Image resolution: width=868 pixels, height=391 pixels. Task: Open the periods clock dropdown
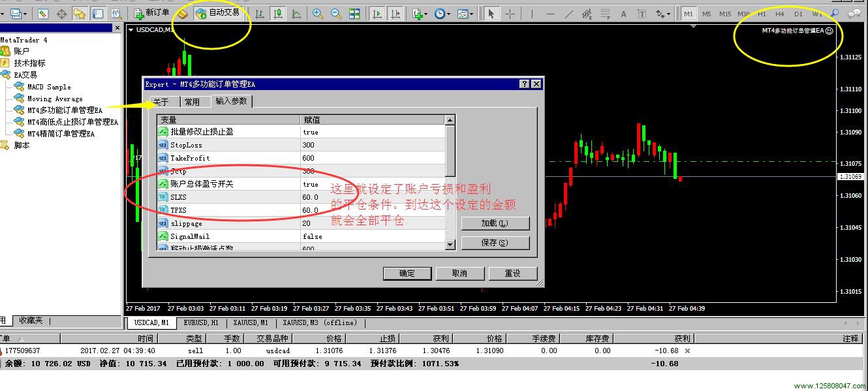pos(442,13)
